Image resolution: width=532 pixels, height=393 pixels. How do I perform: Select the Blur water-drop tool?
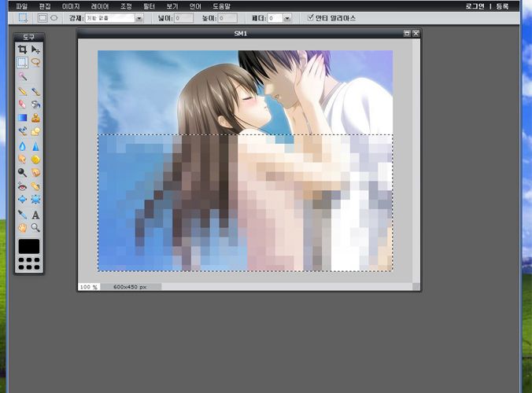tap(22, 146)
